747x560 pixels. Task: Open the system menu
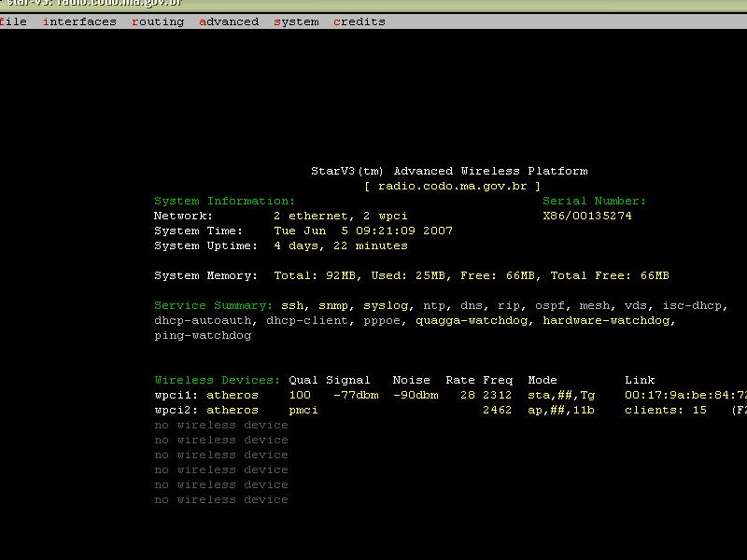pyautogui.click(x=296, y=21)
